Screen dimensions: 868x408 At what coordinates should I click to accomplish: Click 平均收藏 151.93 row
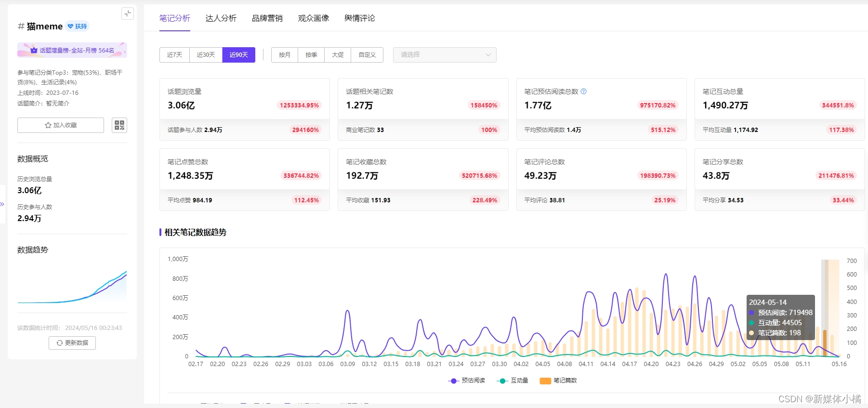coord(423,200)
